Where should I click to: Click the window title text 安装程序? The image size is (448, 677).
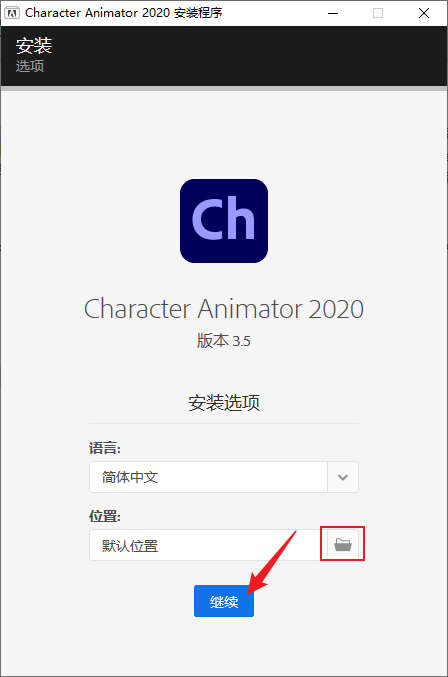pyautogui.click(x=198, y=13)
